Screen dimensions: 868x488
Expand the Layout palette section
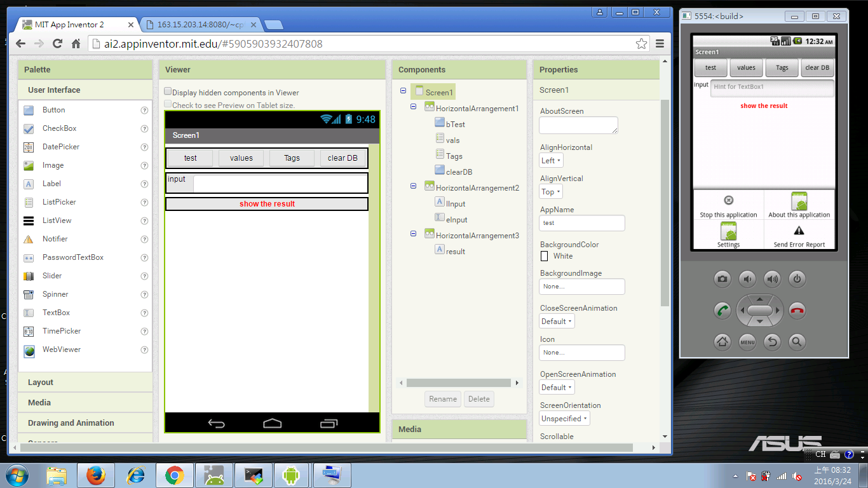41,383
